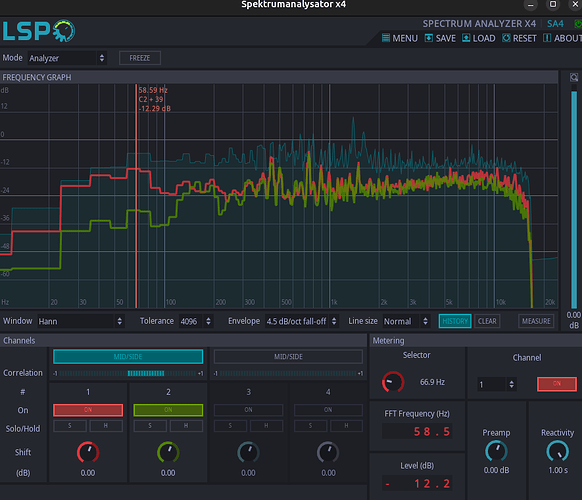Open the Window Hann dropdown
The width and height of the screenshot is (582, 500).
coord(81,321)
